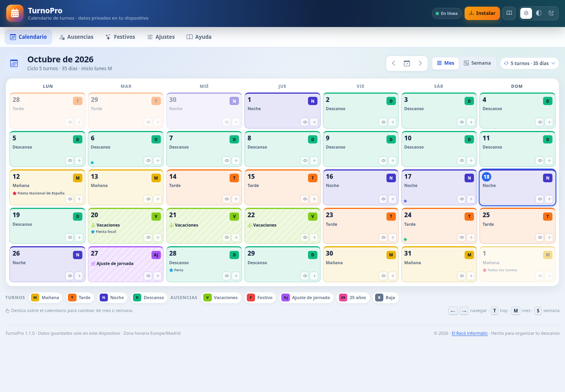Click the AJ badge on day 27
This screenshot has height=392, width=565.
coord(156,255)
